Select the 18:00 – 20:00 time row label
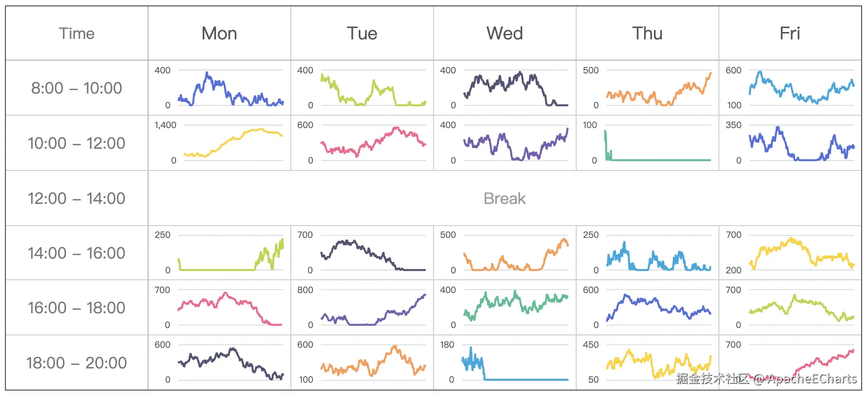Screen dimensions: 868x397 [x=77, y=363]
